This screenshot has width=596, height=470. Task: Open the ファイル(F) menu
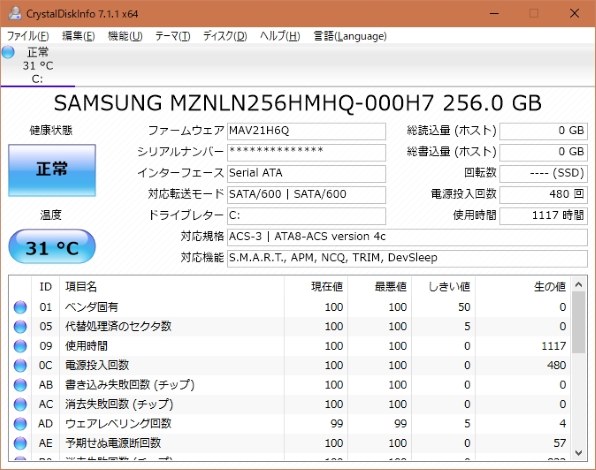click(28, 36)
